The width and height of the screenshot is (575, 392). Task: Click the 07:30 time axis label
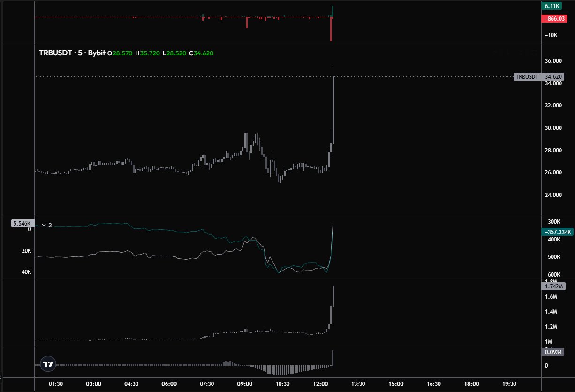(x=207, y=384)
